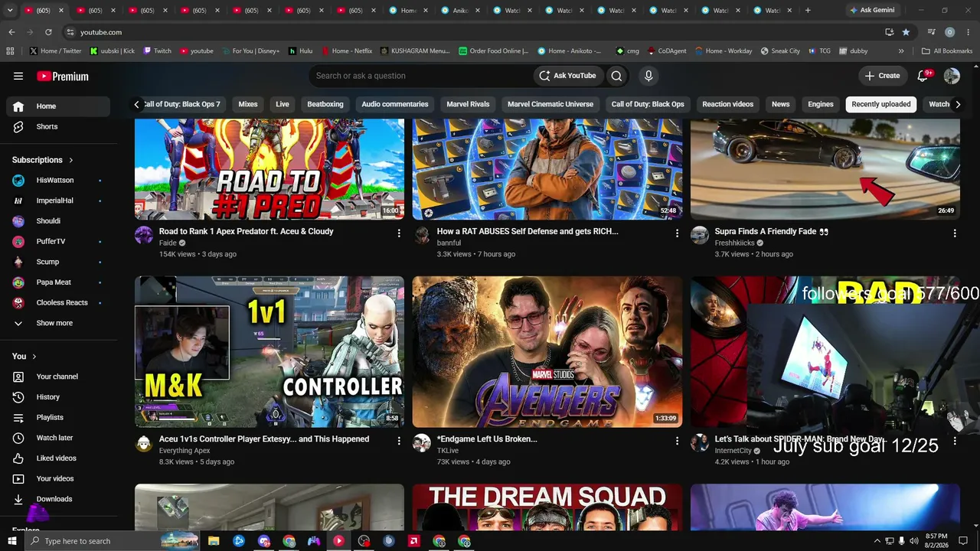
Task: Play the Avengers Endgame reaction thumbnail
Action: tap(547, 352)
